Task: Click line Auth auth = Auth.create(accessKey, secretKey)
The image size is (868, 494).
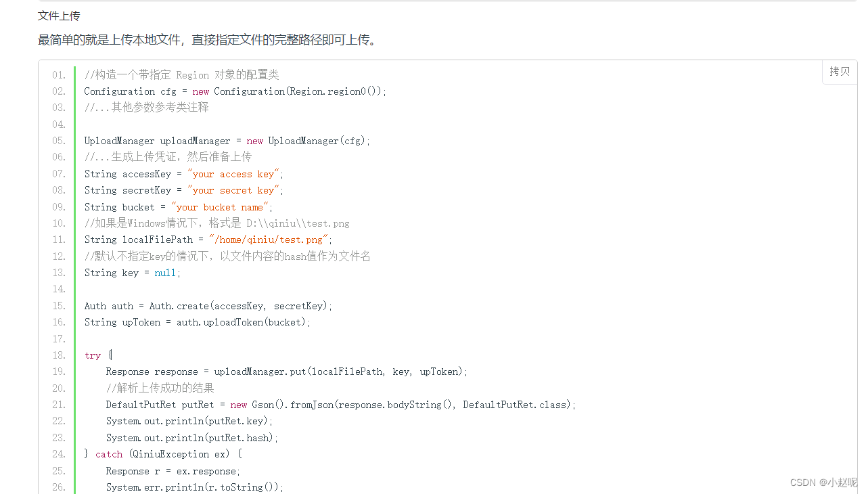Action: (208, 306)
